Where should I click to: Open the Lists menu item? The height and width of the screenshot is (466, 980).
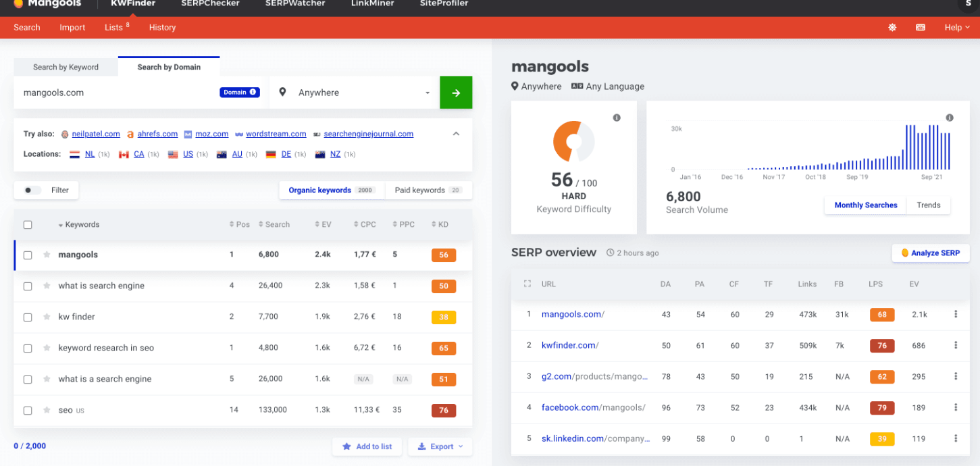point(117,28)
